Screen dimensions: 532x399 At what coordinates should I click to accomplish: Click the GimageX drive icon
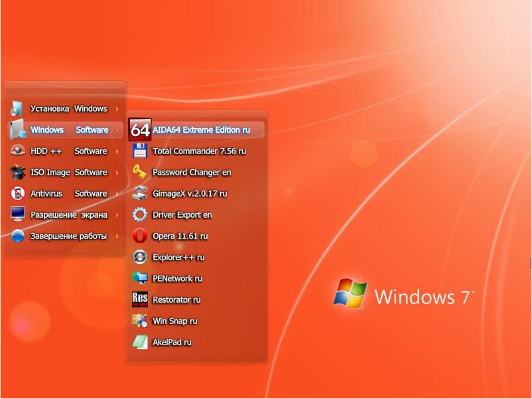140,193
